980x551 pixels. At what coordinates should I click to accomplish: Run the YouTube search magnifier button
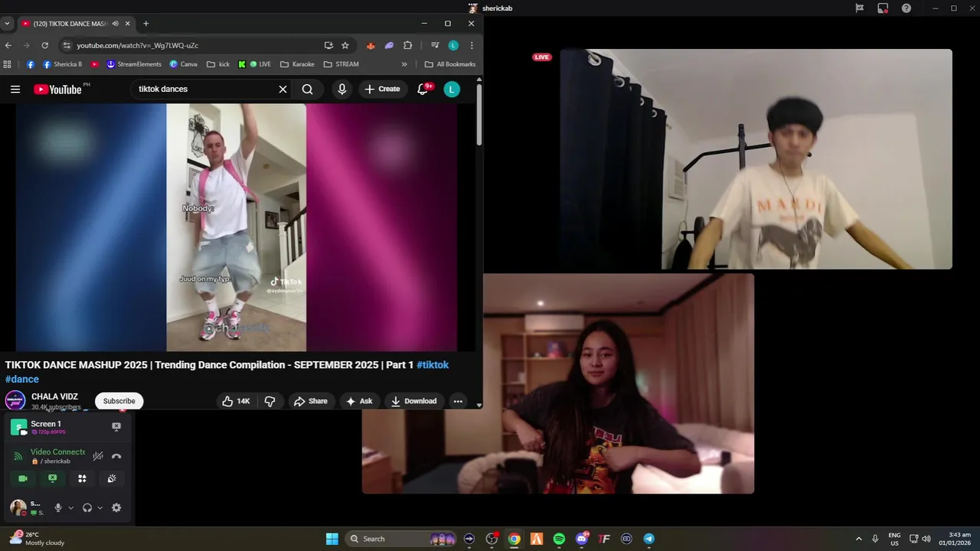pyautogui.click(x=307, y=90)
